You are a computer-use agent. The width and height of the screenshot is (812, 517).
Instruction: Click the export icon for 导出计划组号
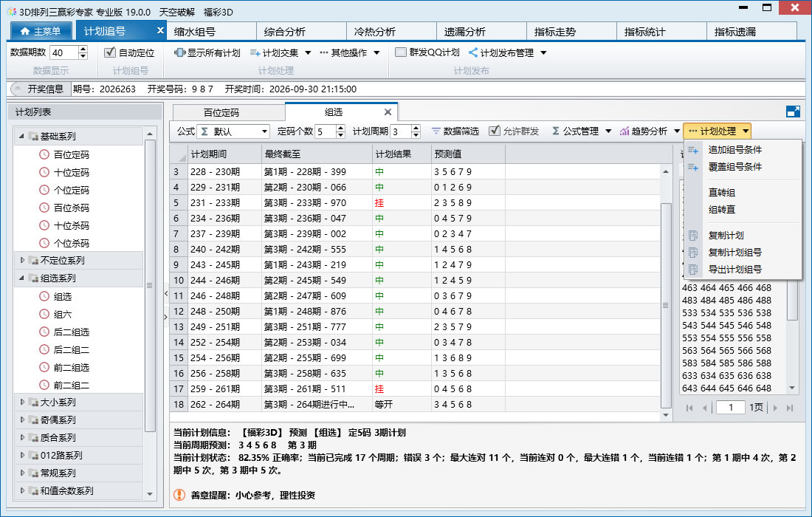tap(693, 270)
